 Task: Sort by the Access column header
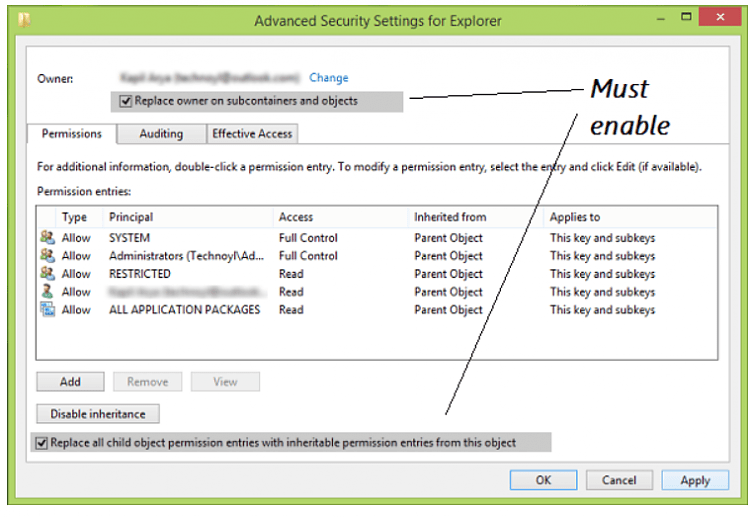(x=341, y=217)
